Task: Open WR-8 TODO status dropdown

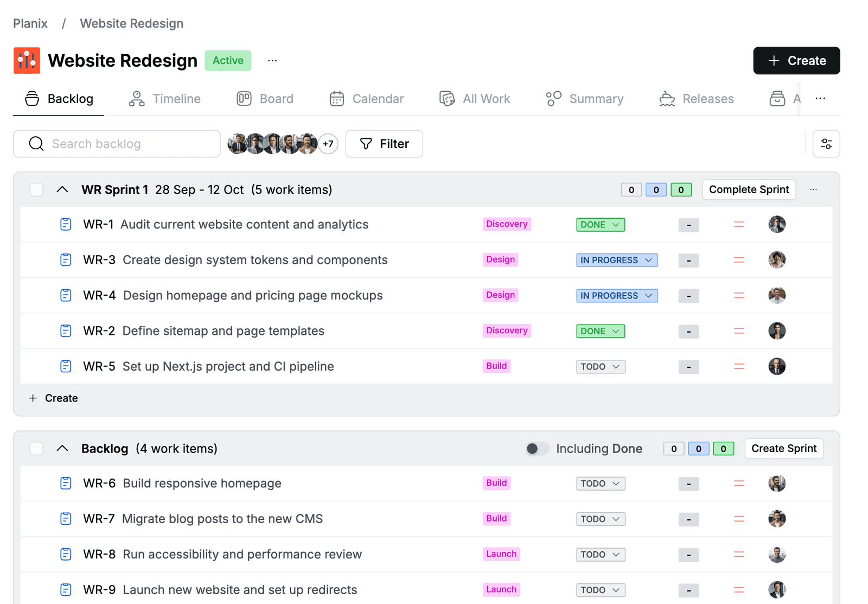Action: point(601,555)
